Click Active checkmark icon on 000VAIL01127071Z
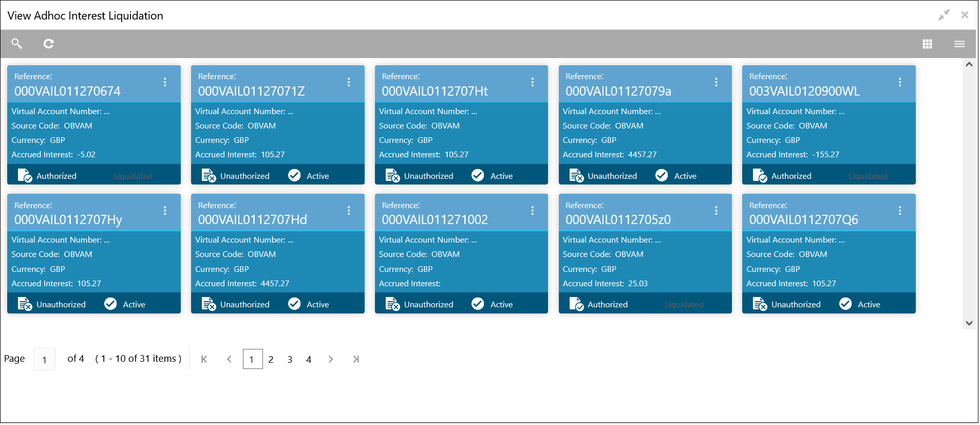This screenshot has width=980, height=425. pyautogui.click(x=294, y=176)
